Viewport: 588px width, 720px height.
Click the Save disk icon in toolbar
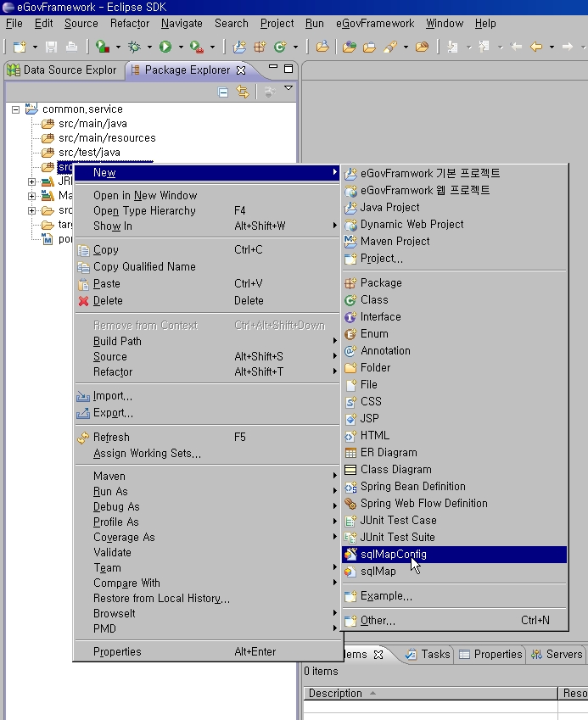(51, 47)
